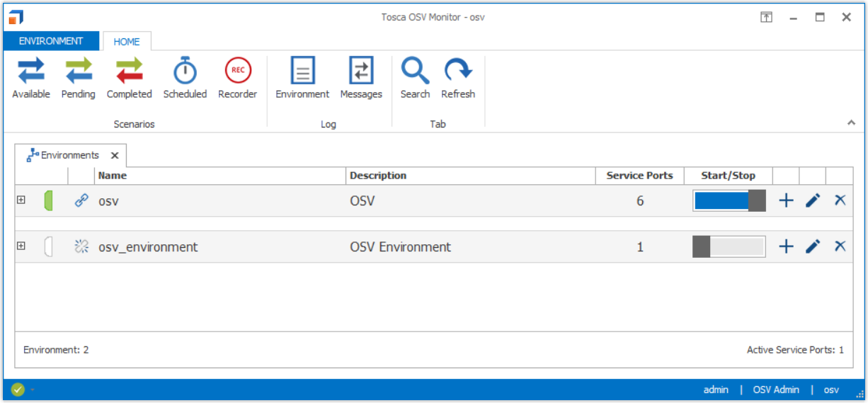
Task: Open Available scenarios
Action: [31, 78]
